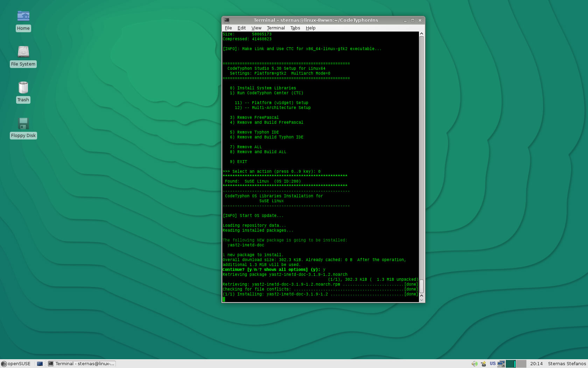Click the terminal scrollbar trough above thumb
The image size is (588, 368).
pos(422,158)
